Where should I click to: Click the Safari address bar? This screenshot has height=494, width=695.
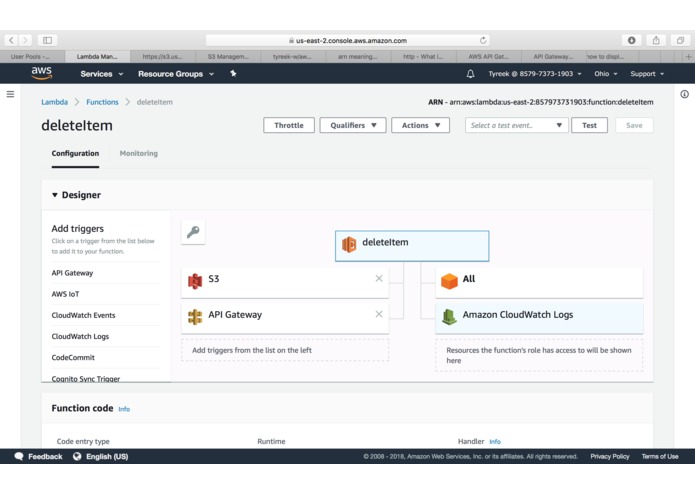tap(348, 40)
